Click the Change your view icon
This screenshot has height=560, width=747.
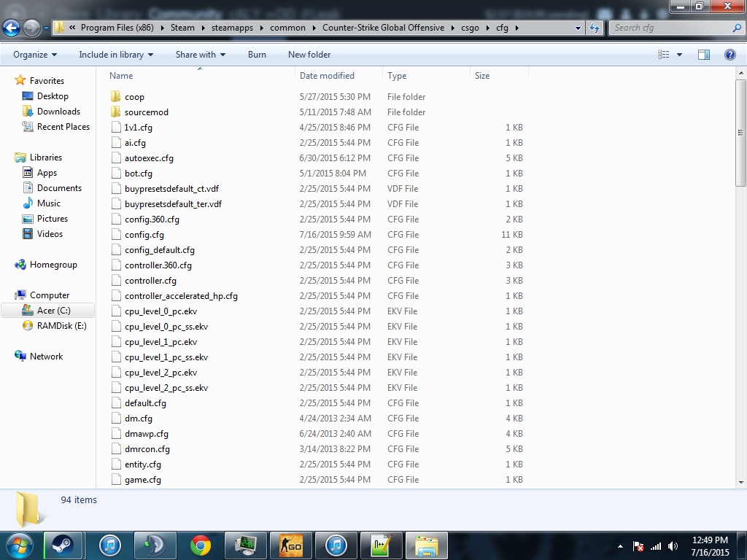click(x=664, y=55)
